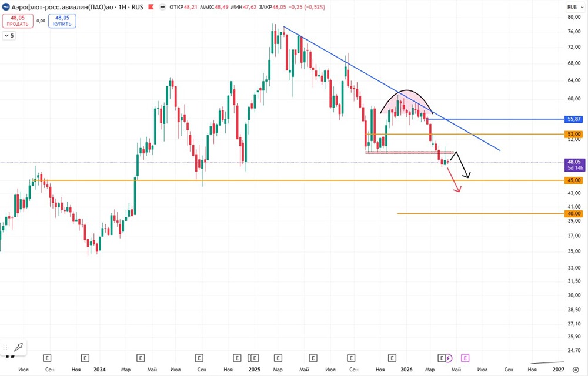This screenshot has width=588, height=376.
Task: Click the 80,00 price scale label
Action: (574, 17)
